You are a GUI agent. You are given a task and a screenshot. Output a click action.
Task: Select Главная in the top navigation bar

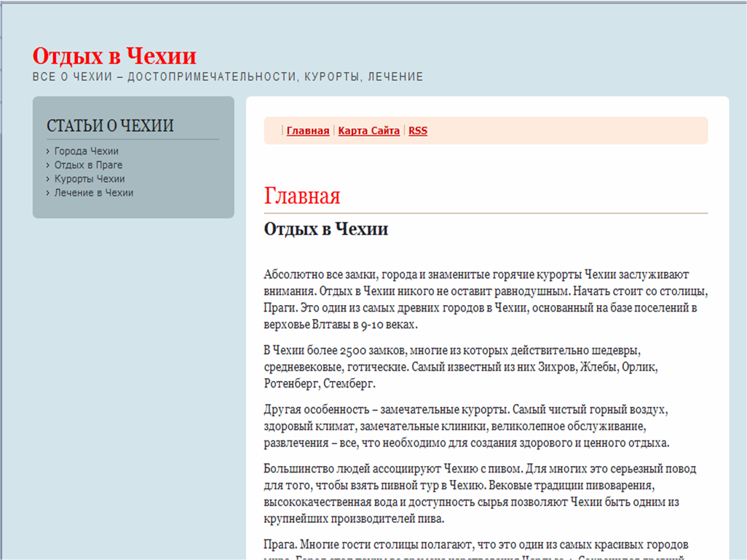coord(307,131)
